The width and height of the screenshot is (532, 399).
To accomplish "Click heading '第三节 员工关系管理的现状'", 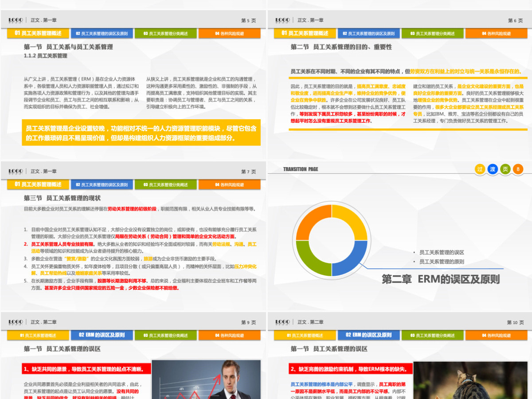I will 62,198.
